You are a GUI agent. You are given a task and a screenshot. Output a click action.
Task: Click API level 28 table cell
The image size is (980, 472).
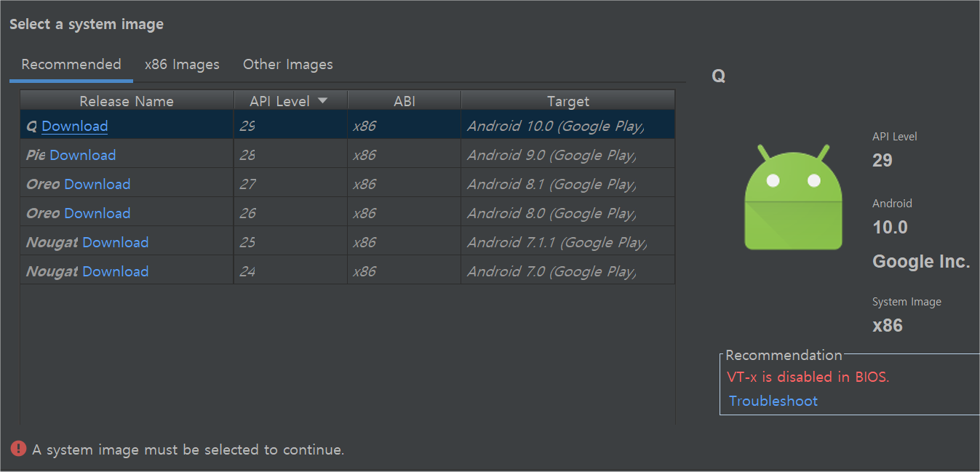pyautogui.click(x=290, y=155)
